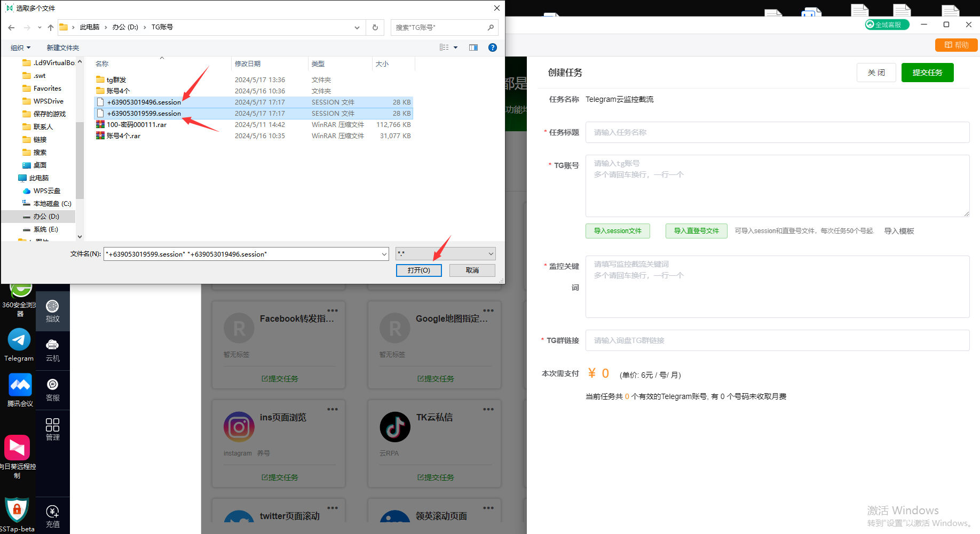The width and height of the screenshot is (980, 534).
Task: Launch SSTap-beta from the sidebar
Action: [x=18, y=509]
